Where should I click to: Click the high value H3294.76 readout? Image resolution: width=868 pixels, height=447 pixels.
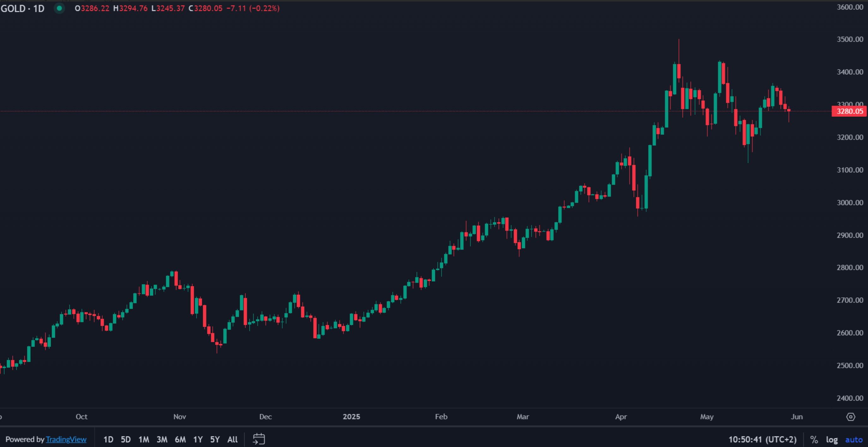132,9
